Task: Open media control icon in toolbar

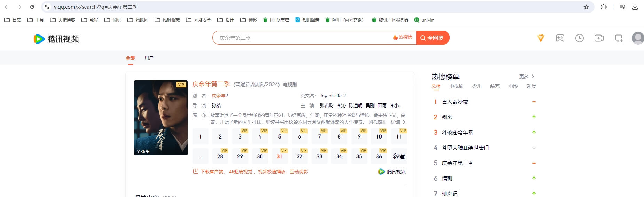Action: [x=622, y=7]
